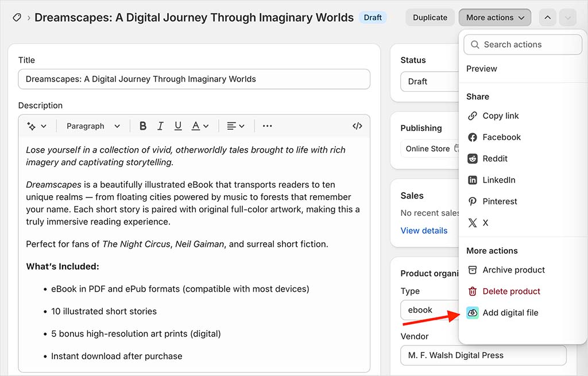
Task: Share product on LinkedIn
Action: click(498, 180)
